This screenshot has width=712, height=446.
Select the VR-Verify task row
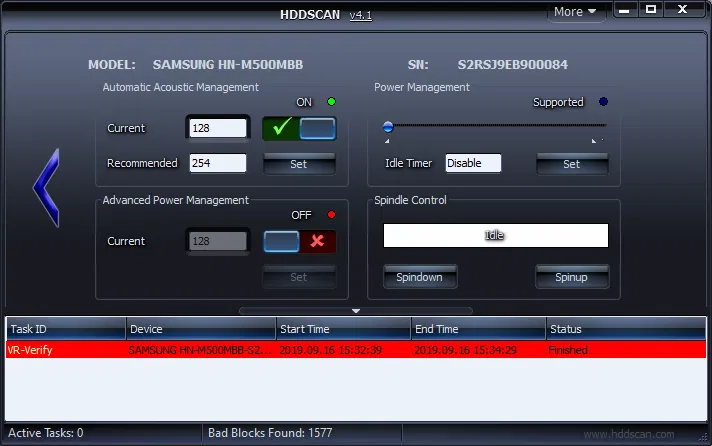click(356, 350)
